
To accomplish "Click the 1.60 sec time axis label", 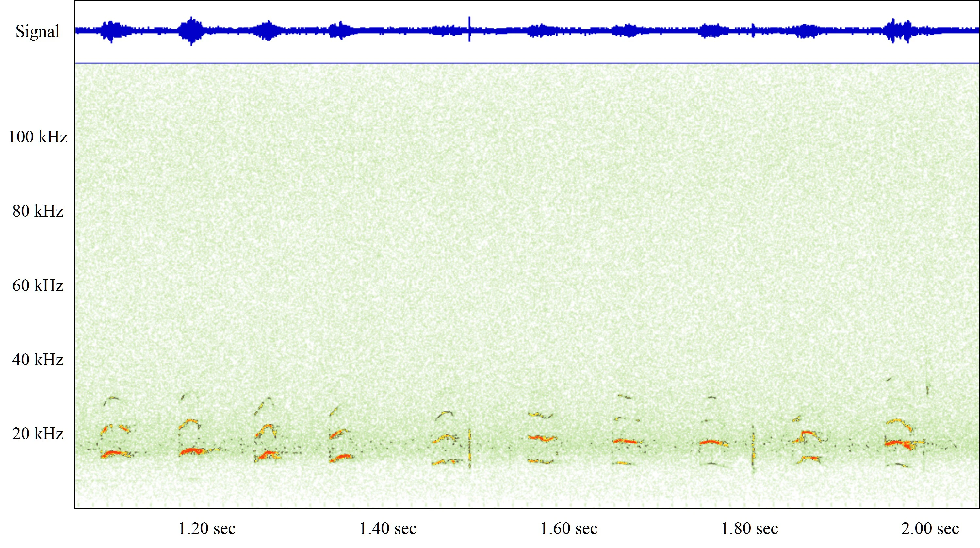I will point(569,529).
